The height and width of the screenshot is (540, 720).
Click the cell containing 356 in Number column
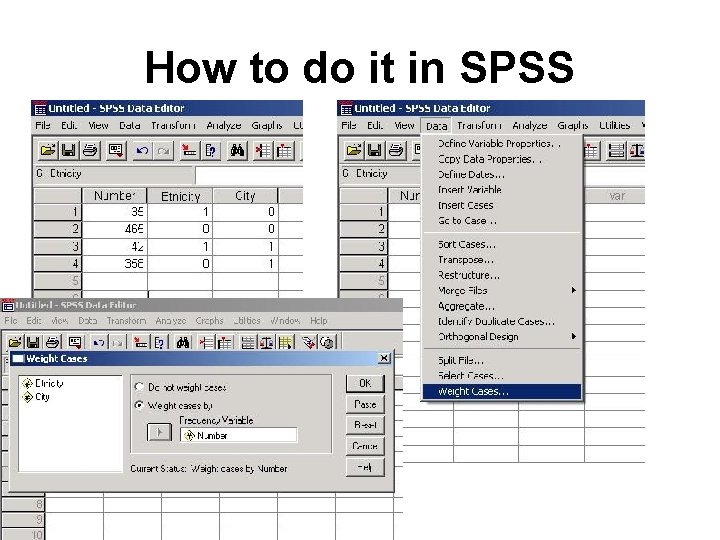click(x=114, y=264)
